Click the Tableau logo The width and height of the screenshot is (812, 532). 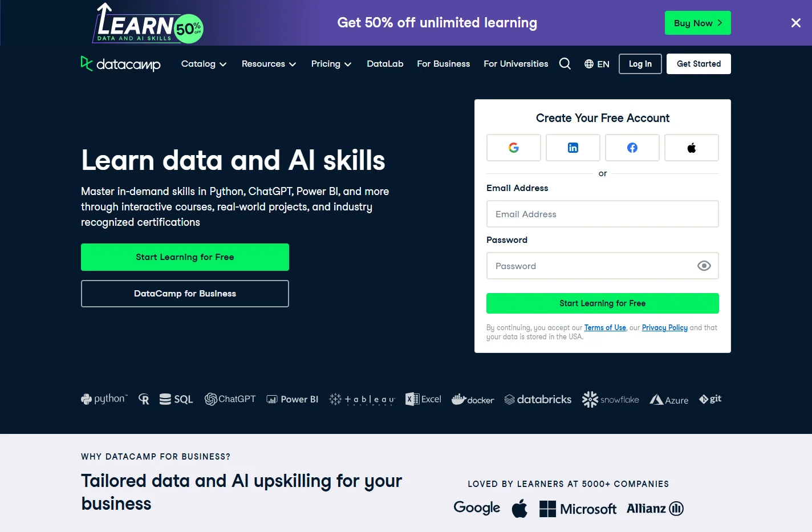tap(362, 400)
